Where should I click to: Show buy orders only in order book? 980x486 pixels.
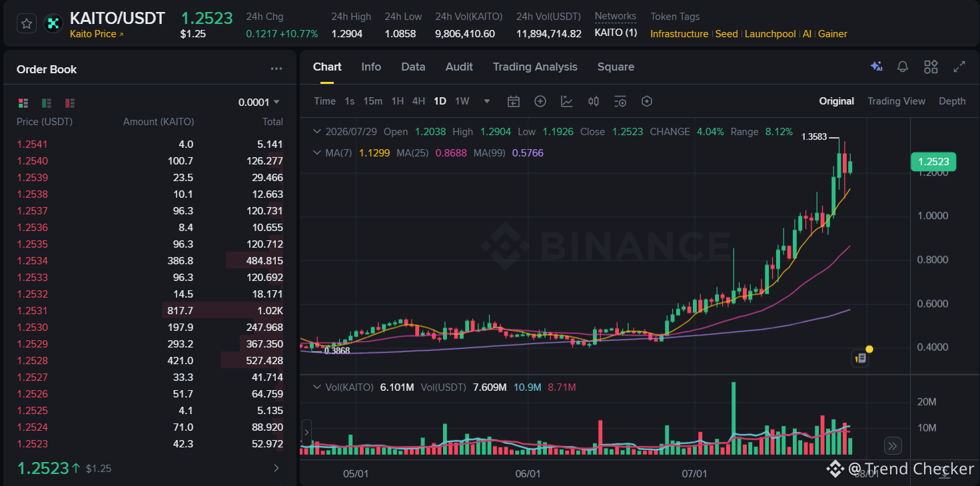pos(47,103)
